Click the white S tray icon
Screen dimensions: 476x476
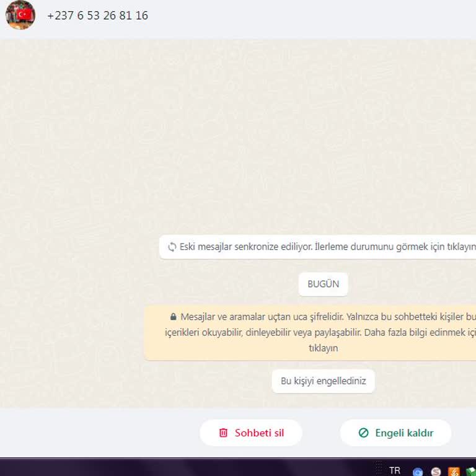tap(436, 472)
